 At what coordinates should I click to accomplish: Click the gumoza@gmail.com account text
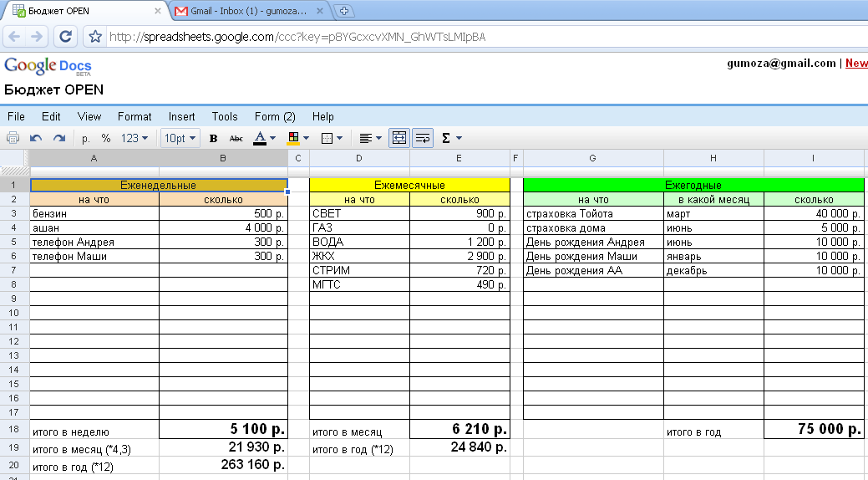[781, 64]
